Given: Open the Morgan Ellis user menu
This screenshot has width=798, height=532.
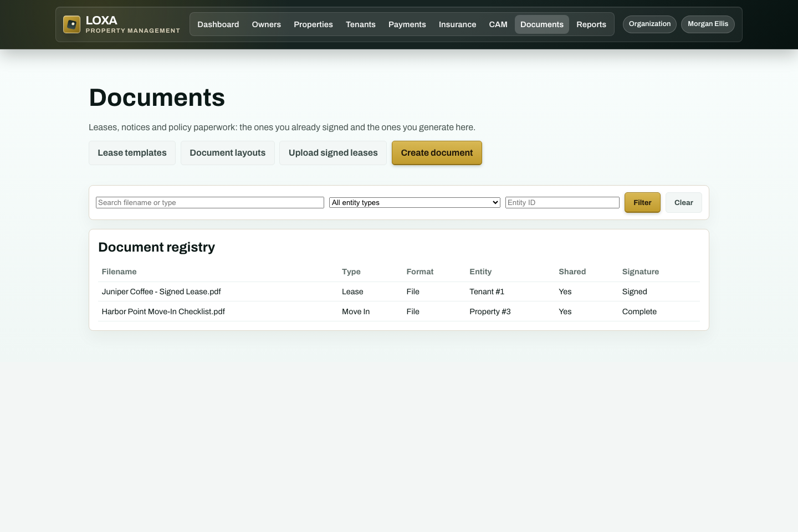Looking at the screenshot, I should (x=708, y=24).
